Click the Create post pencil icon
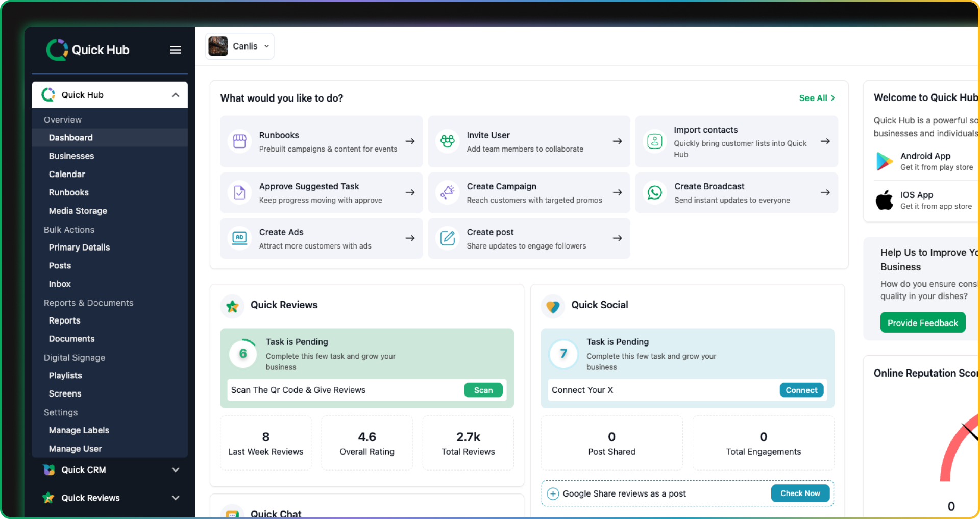 (x=447, y=238)
